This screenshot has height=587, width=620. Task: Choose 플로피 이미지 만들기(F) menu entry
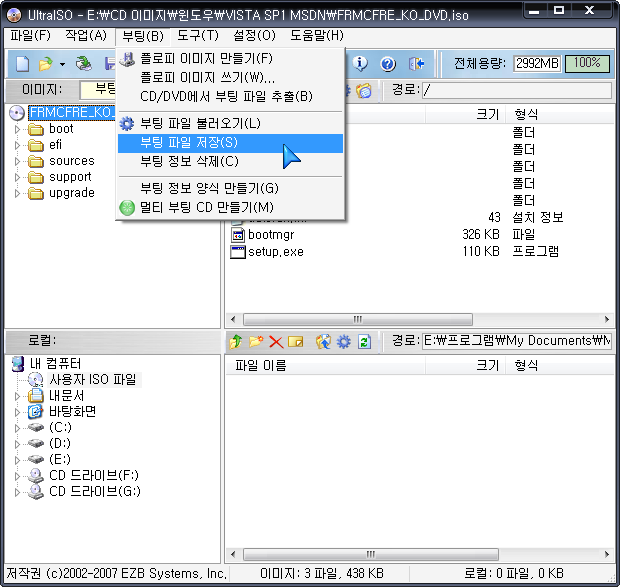(x=231, y=59)
